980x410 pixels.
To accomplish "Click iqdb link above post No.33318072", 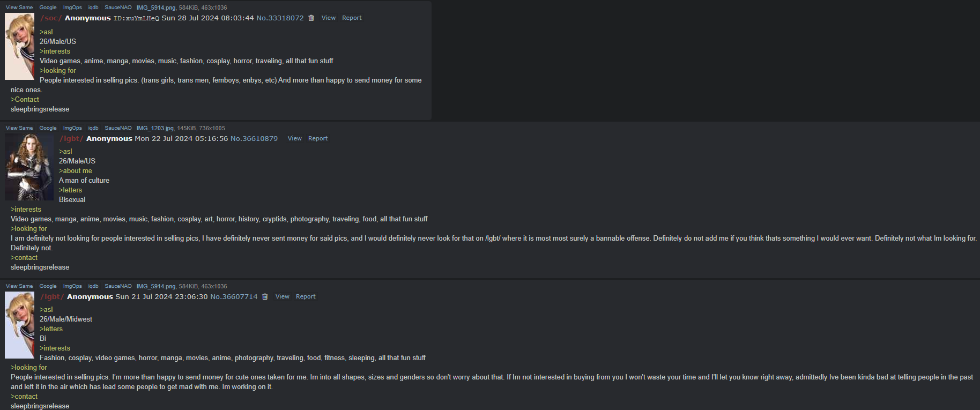I will tap(93, 8).
